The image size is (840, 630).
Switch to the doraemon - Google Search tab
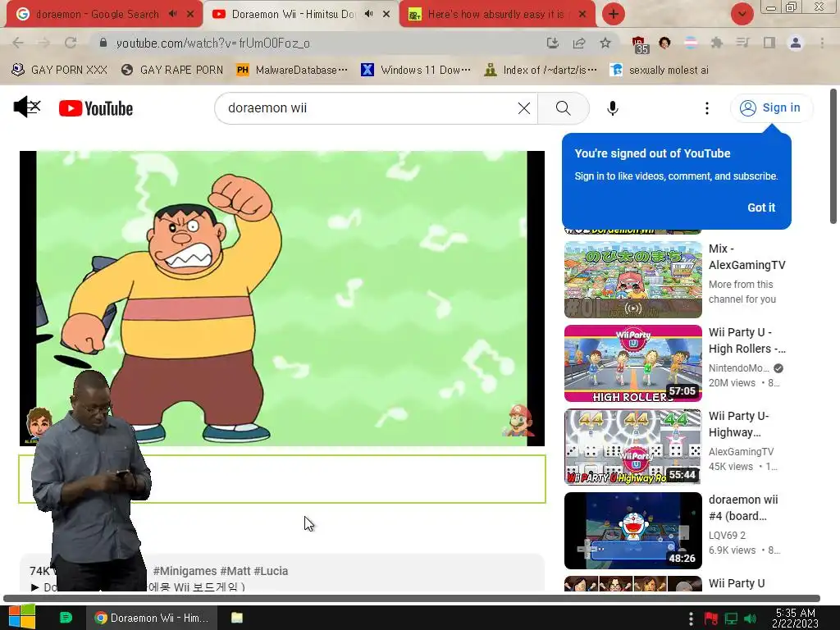(98, 14)
